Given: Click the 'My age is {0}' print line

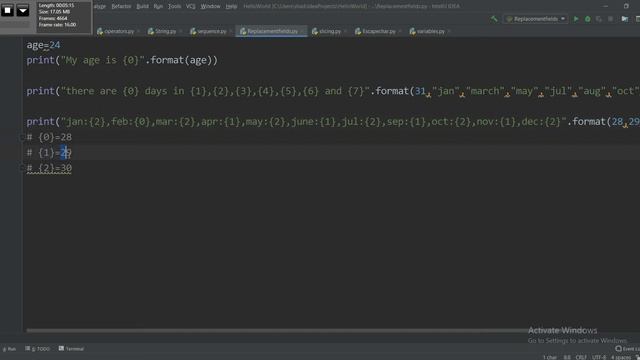Looking at the screenshot, I should (122, 60).
